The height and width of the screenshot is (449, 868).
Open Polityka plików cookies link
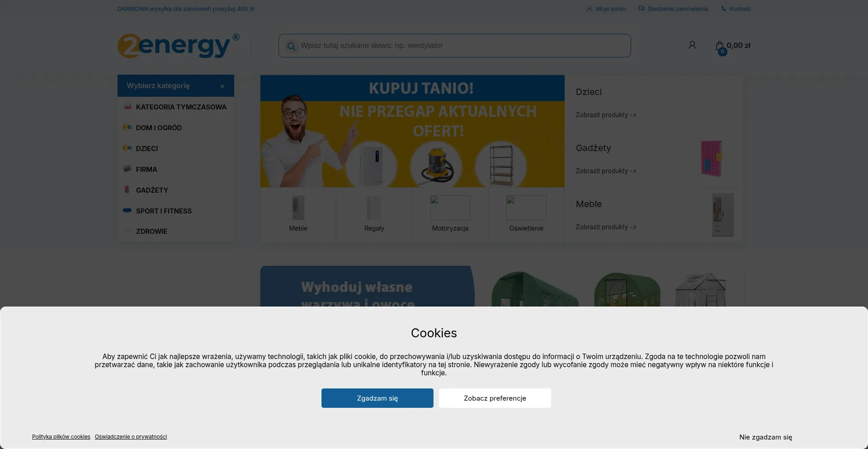pos(61,437)
